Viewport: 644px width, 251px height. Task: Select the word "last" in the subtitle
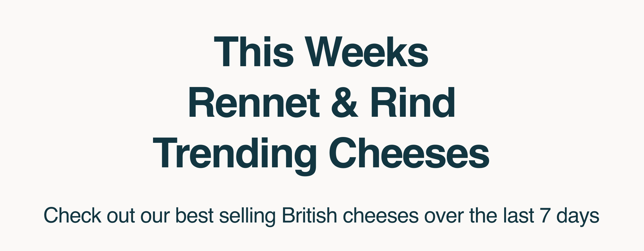coord(519,216)
